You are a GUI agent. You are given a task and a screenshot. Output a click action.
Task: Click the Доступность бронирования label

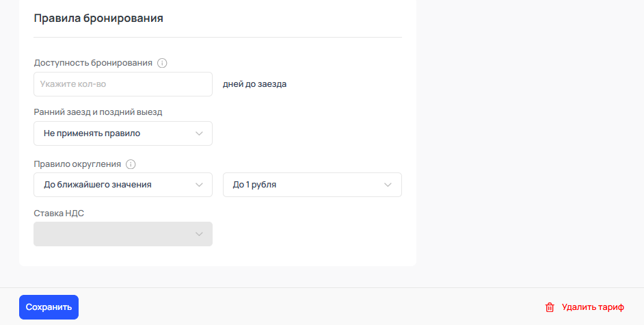93,63
